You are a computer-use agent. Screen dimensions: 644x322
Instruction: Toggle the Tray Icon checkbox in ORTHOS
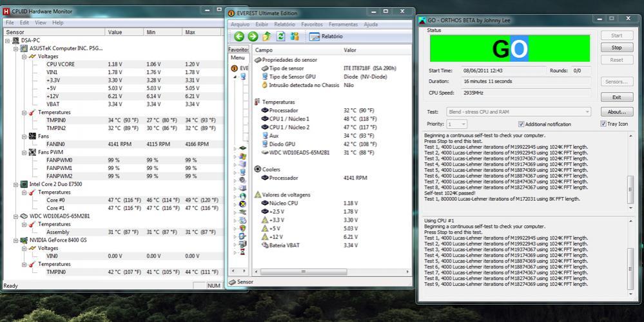click(603, 124)
